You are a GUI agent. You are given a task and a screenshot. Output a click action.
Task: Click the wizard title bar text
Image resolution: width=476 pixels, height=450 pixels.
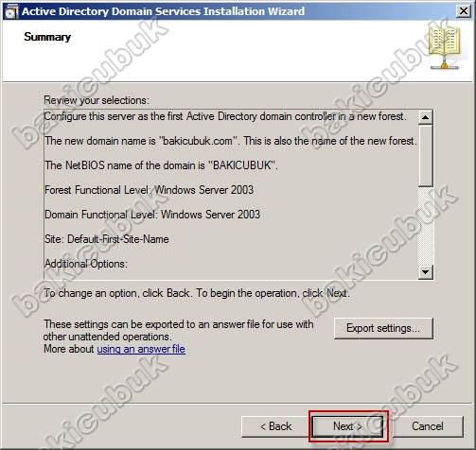(163, 11)
